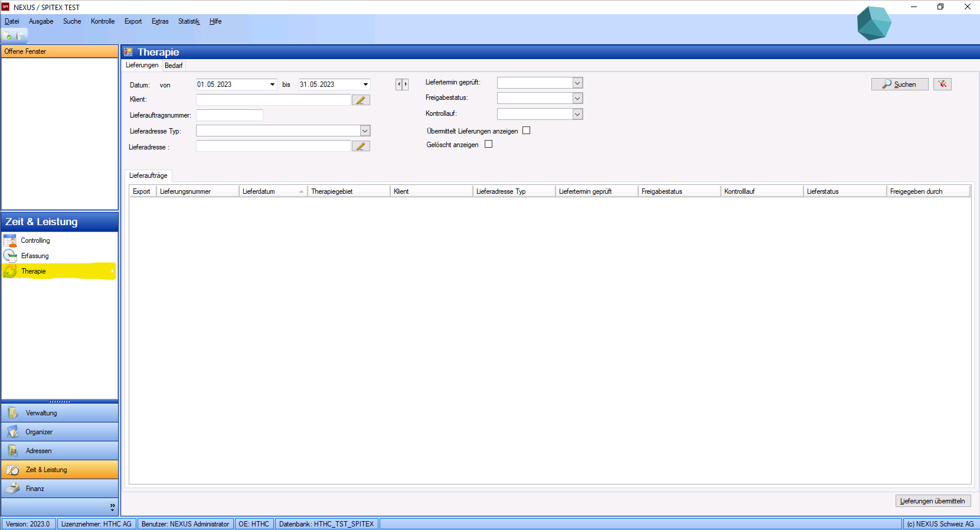
Task: Open the Extras menu
Action: [160, 21]
